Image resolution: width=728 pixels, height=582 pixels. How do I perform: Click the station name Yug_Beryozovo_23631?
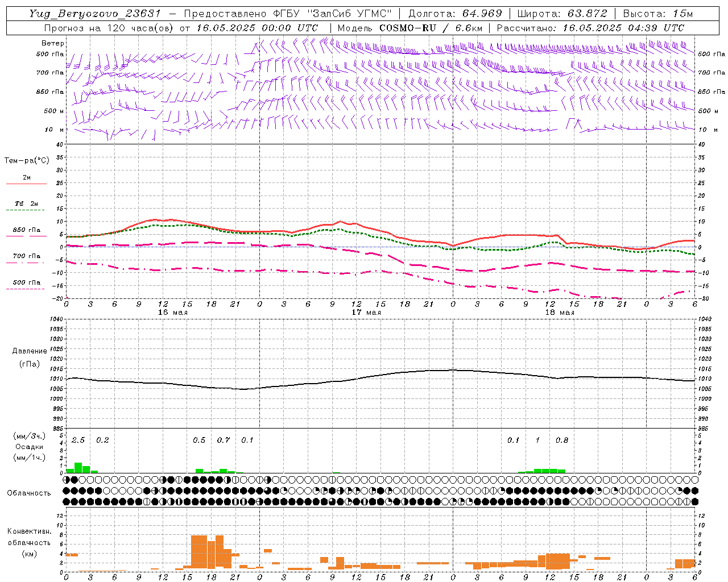(x=96, y=14)
